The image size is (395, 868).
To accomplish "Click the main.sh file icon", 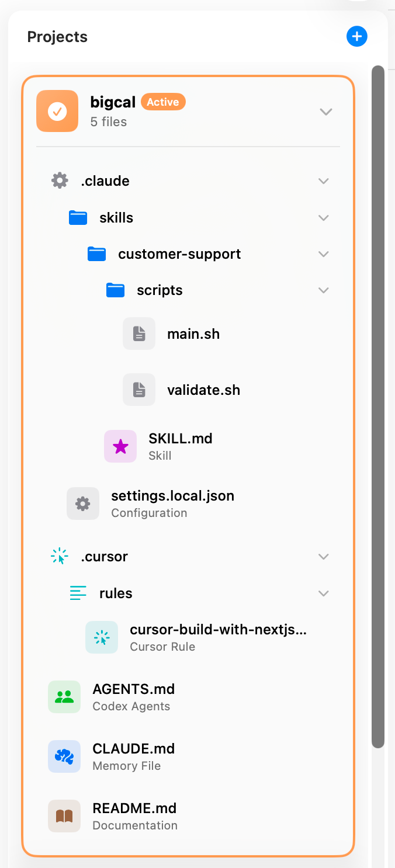I will pos(139,333).
